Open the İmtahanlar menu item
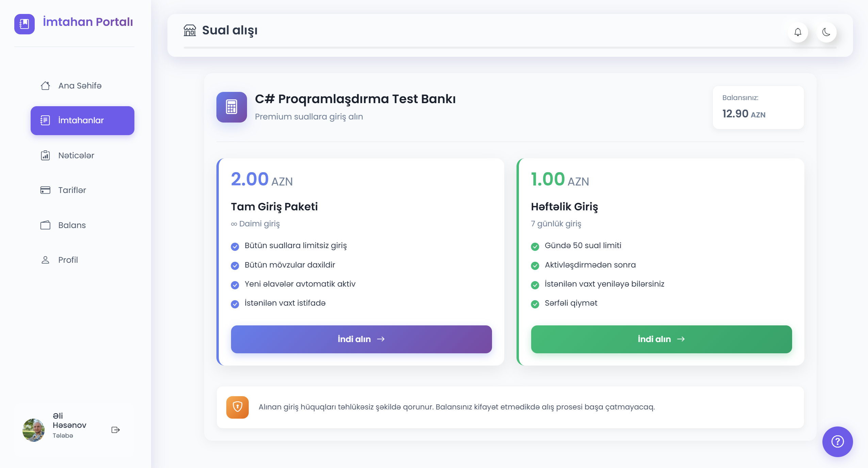 (x=82, y=120)
